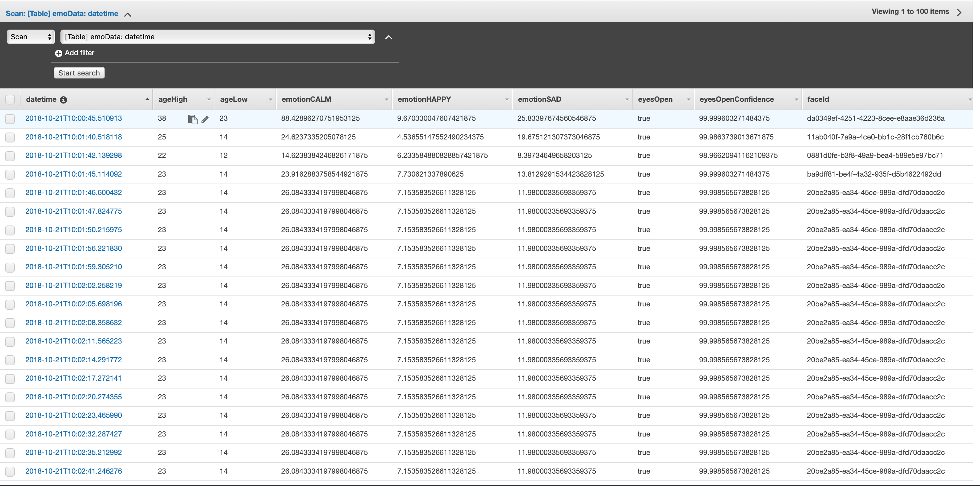Click the copy icon in first row

(x=192, y=120)
